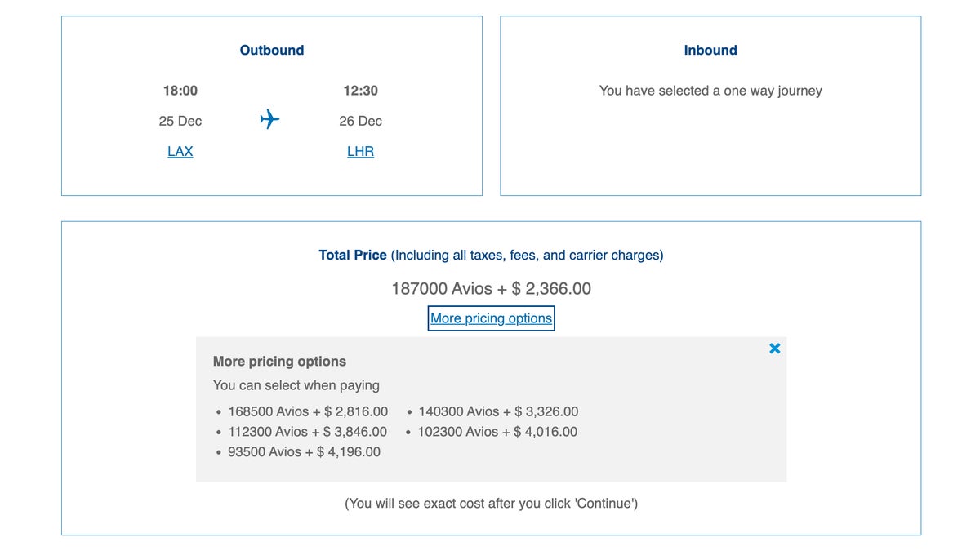Click the Outbound panel header

271,50
